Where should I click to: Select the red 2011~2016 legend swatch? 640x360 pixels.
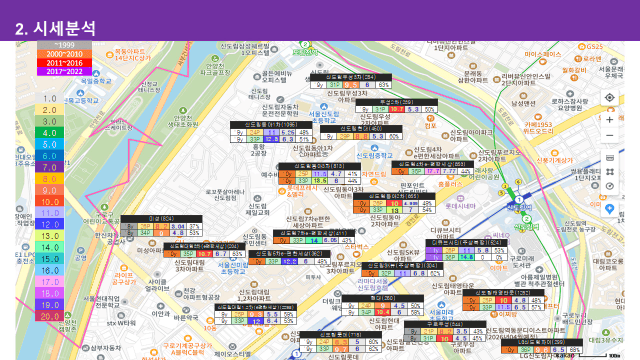64,63
